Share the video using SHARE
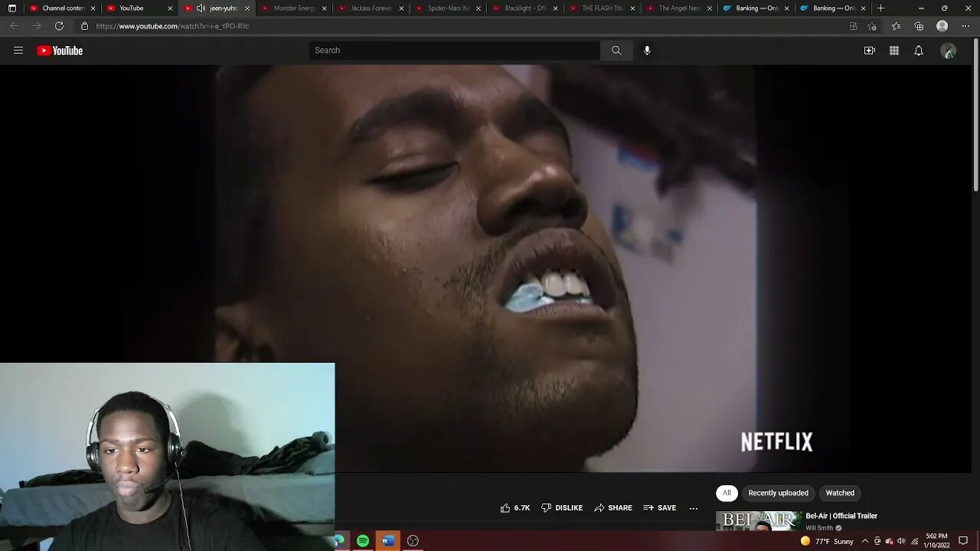This screenshot has width=980, height=551. click(613, 507)
